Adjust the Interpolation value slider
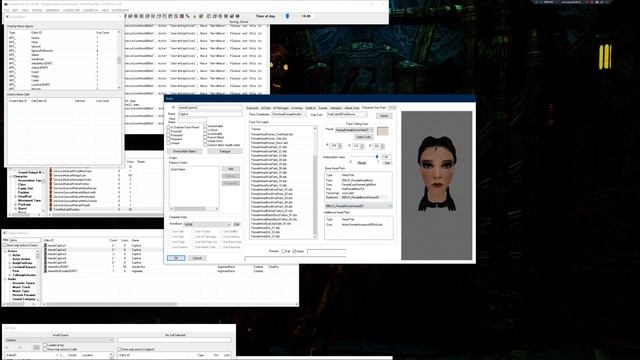640x360 pixels. (x=377, y=157)
